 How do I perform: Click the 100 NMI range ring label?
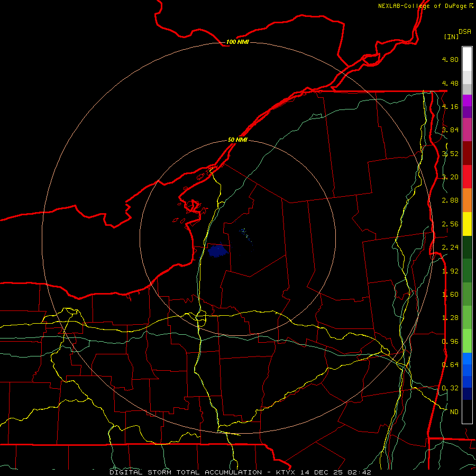237,42
